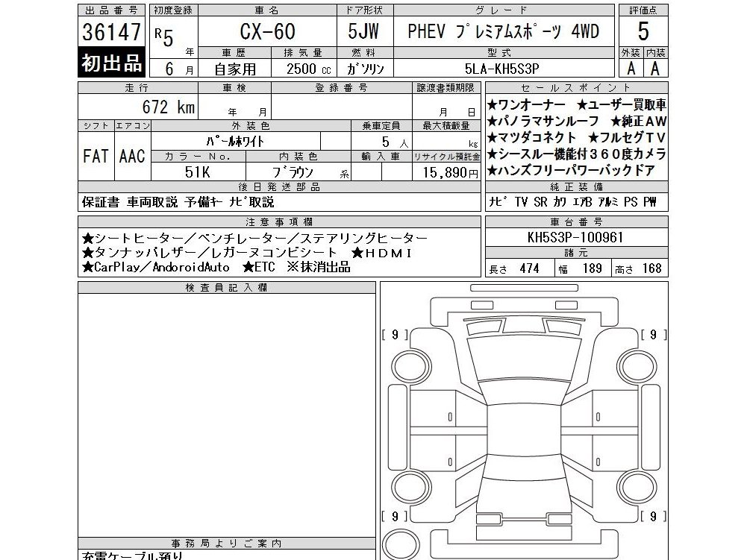Click the AAC air conditioner cell
This screenshot has height=560, width=747.
tap(132, 156)
